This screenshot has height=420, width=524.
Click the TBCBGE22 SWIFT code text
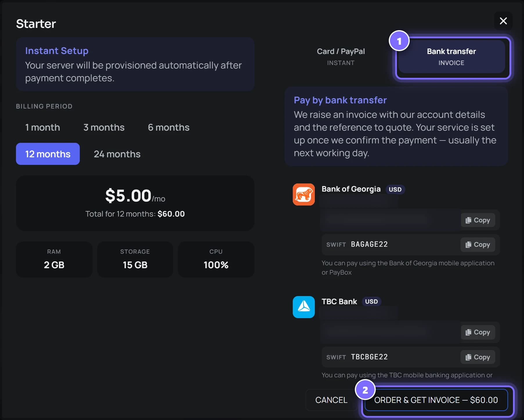point(369,357)
